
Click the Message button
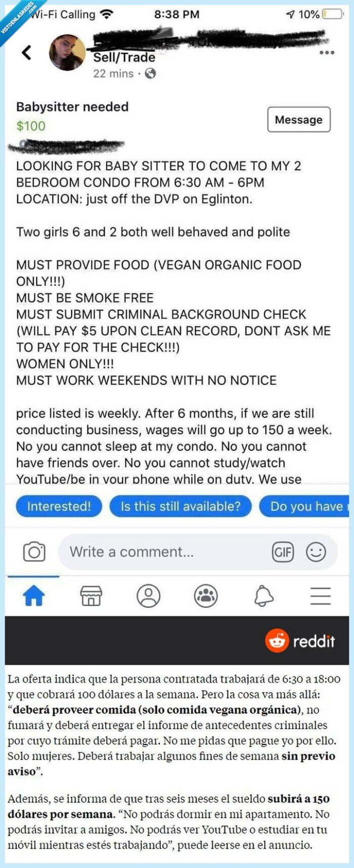click(x=298, y=120)
